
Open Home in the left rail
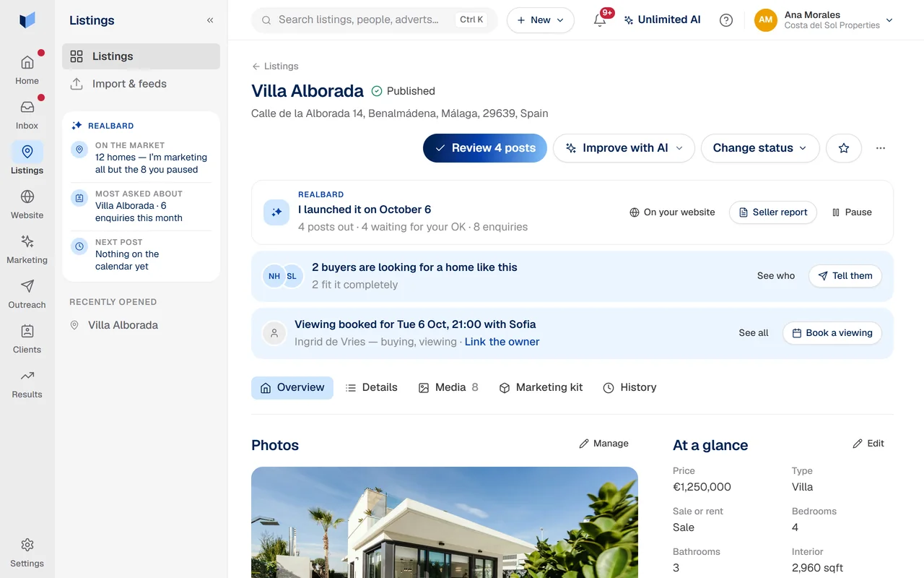point(27,69)
